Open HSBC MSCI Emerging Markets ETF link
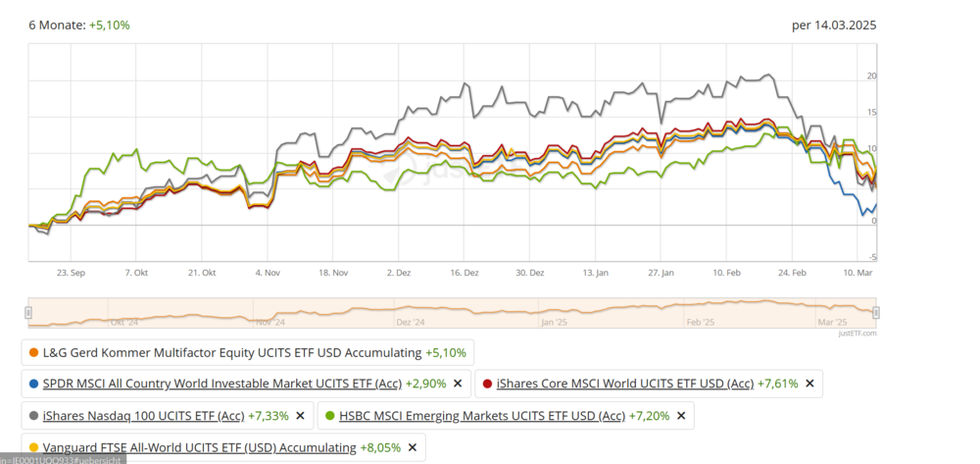The height and width of the screenshot is (464, 980). tap(481, 416)
